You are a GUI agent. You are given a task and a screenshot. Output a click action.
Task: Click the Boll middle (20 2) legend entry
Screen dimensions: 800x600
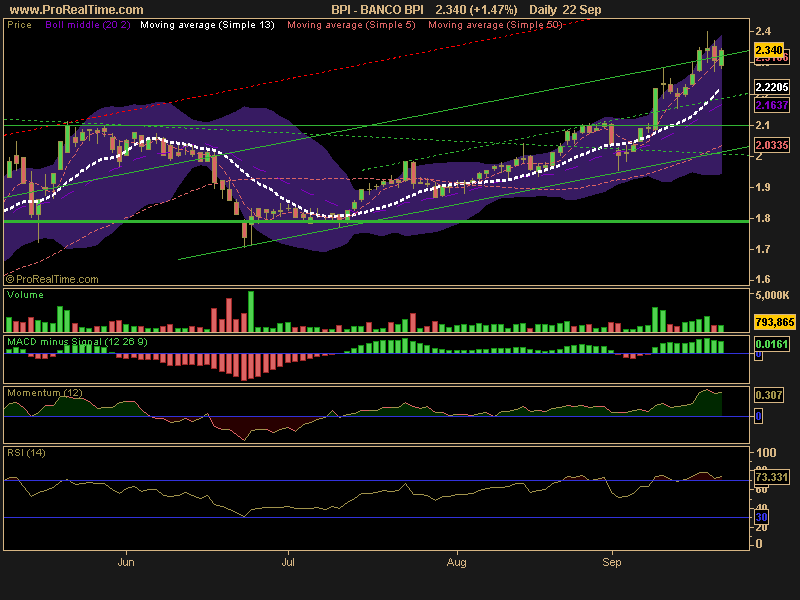(88, 25)
